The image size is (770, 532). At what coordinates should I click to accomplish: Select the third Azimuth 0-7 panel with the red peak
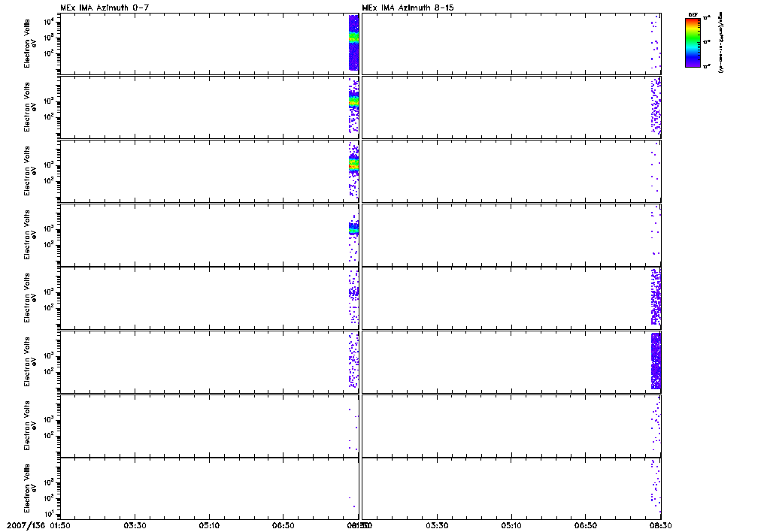pos(209,171)
